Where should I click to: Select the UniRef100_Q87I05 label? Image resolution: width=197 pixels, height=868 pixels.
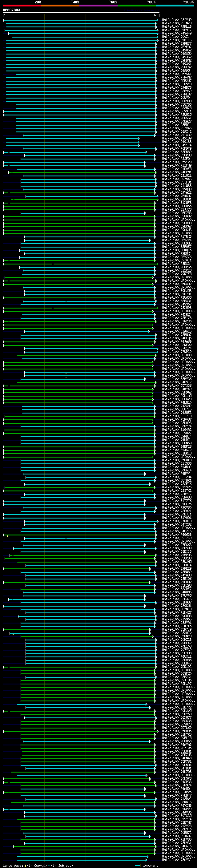pos(177,748)
